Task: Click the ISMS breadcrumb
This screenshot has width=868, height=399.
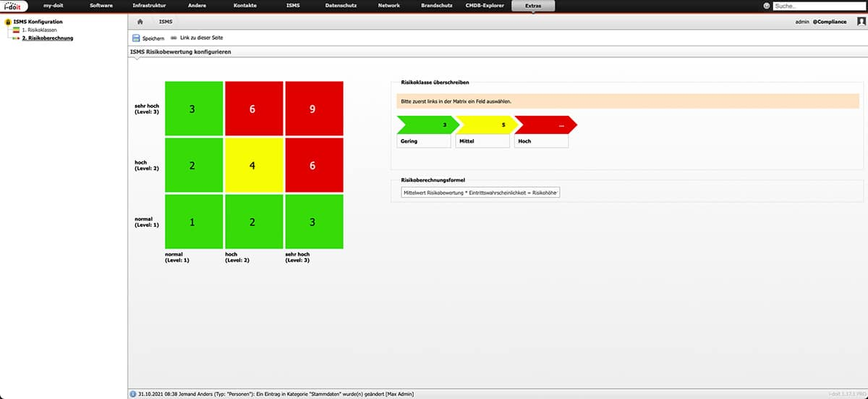Action: pyautogui.click(x=166, y=22)
